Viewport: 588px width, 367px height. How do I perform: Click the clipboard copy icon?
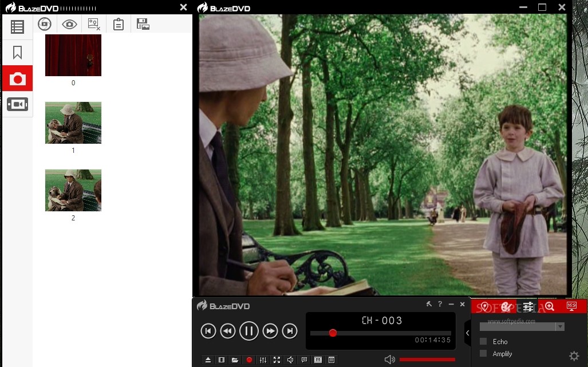[x=119, y=25]
